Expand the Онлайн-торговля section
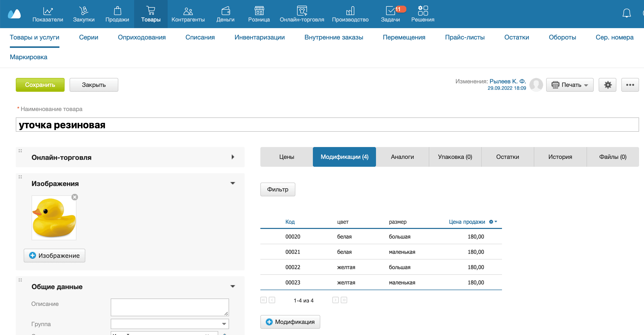644x335 pixels. click(233, 157)
